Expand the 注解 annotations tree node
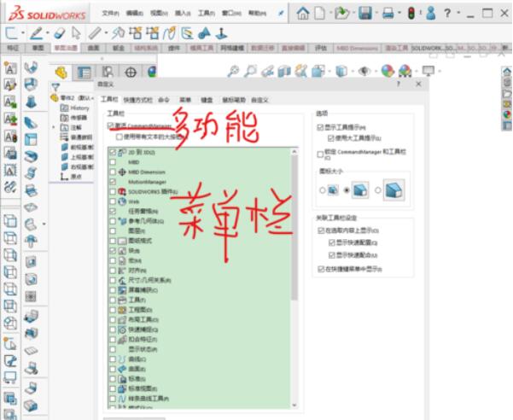This screenshot has width=513, height=420. coord(54,127)
